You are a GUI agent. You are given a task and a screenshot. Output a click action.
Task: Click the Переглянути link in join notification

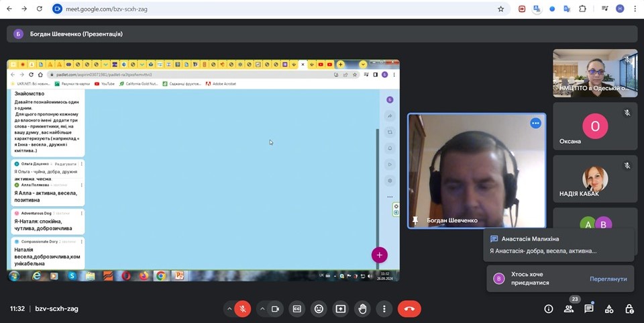point(608,279)
